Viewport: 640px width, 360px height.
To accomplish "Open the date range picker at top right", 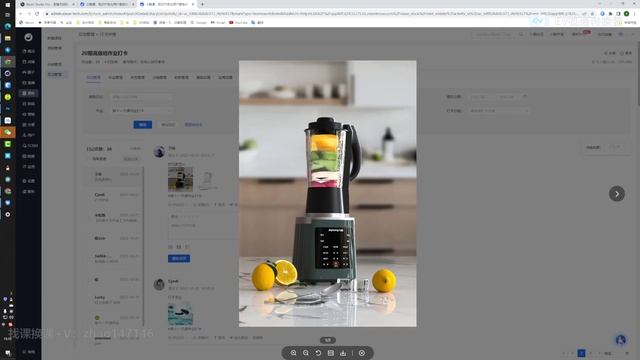I will tap(498, 97).
